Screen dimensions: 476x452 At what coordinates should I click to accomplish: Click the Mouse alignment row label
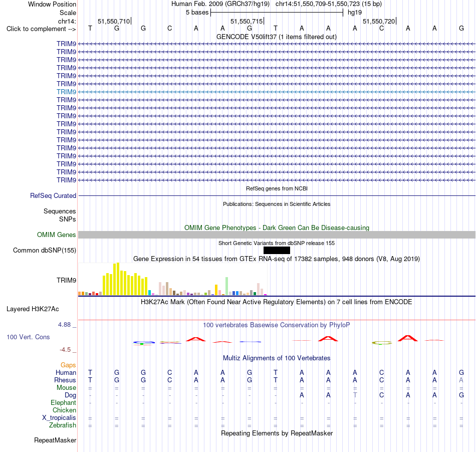[66, 388]
